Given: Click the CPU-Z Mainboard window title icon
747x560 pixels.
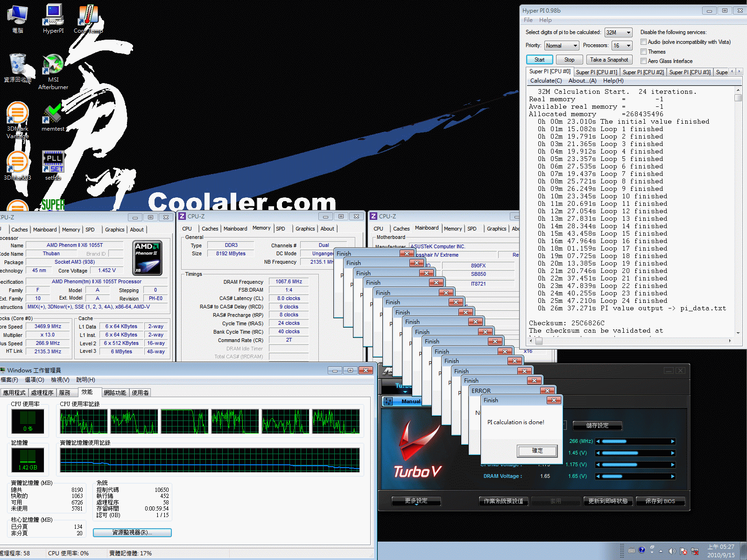Looking at the screenshot, I should pos(373,216).
